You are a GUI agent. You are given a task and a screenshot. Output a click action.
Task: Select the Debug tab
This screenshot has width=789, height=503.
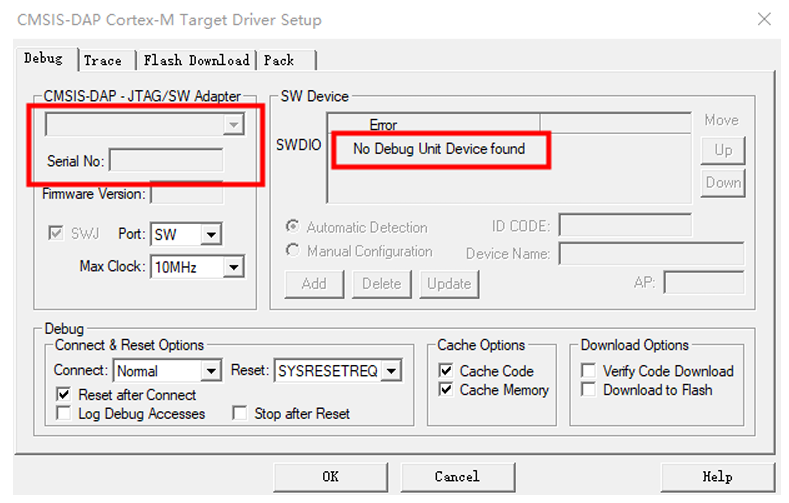[45, 59]
